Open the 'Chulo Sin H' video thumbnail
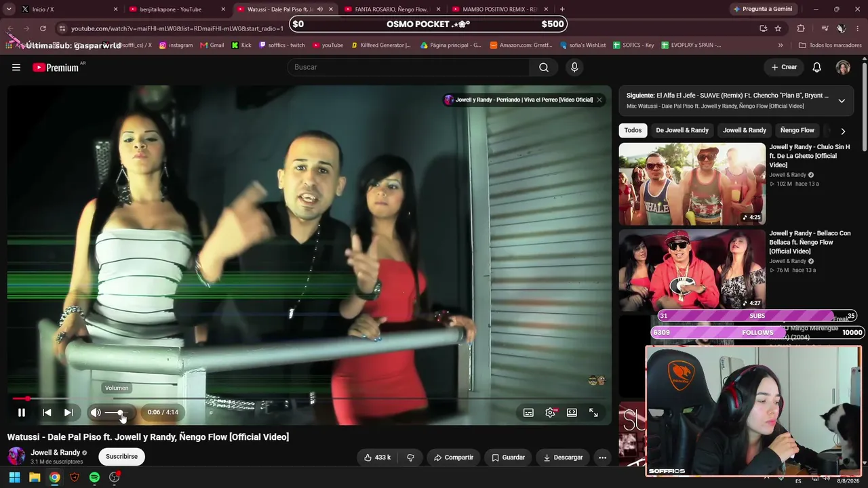Screen dimensions: 868x488 692,184
